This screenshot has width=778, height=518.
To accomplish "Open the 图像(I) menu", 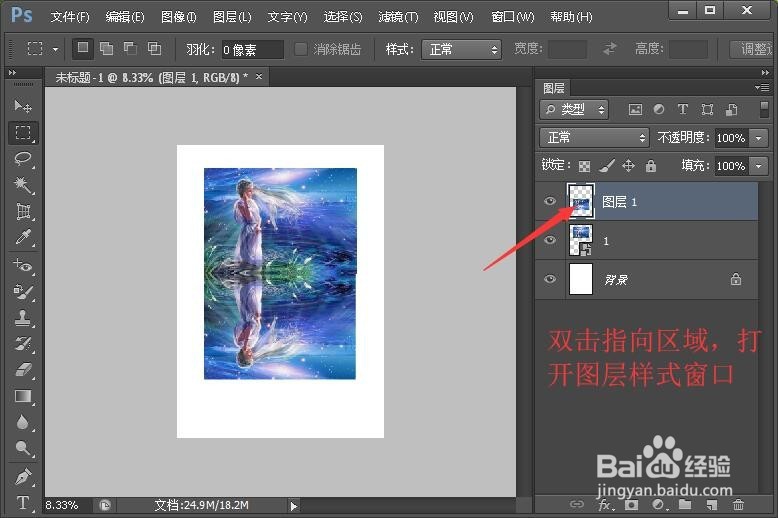I will tap(179, 17).
